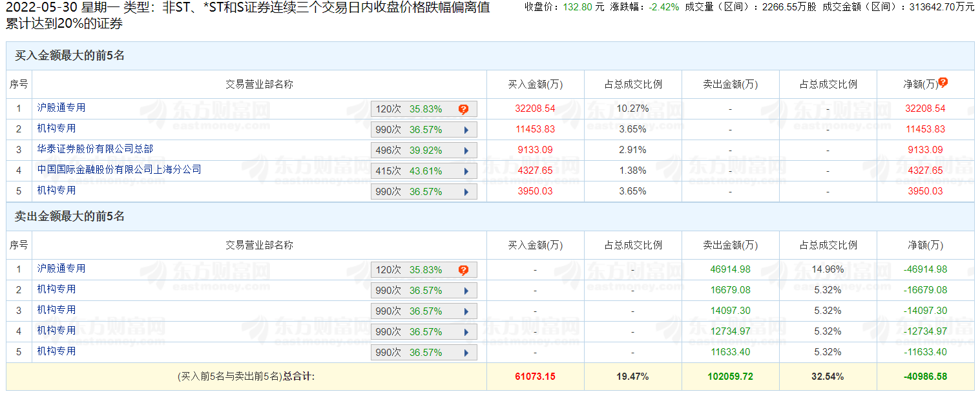Viewport: 980px width, 394px height.
Task: Open the 华泰证券股份有限公司总部 link
Action: pos(95,149)
